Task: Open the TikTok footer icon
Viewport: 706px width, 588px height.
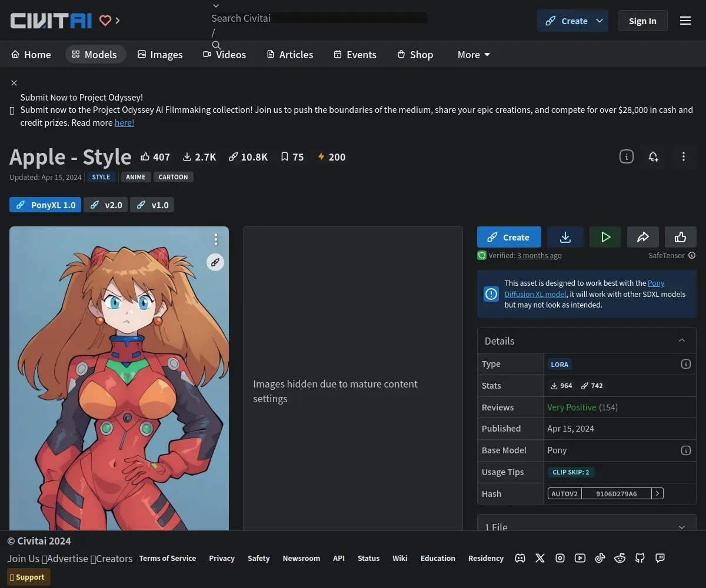Action: click(600, 558)
